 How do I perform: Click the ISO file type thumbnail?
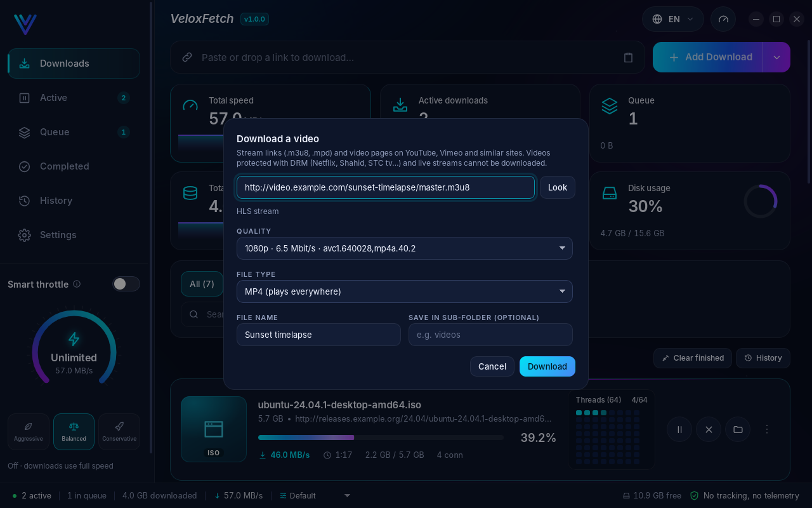click(x=214, y=429)
